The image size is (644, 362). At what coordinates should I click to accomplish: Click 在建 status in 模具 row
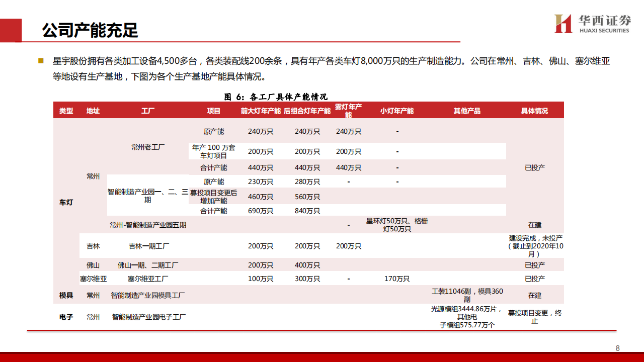(535, 295)
